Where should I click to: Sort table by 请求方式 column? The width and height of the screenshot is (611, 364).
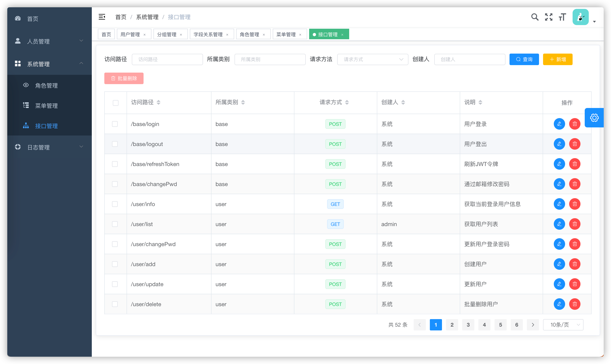click(x=347, y=102)
